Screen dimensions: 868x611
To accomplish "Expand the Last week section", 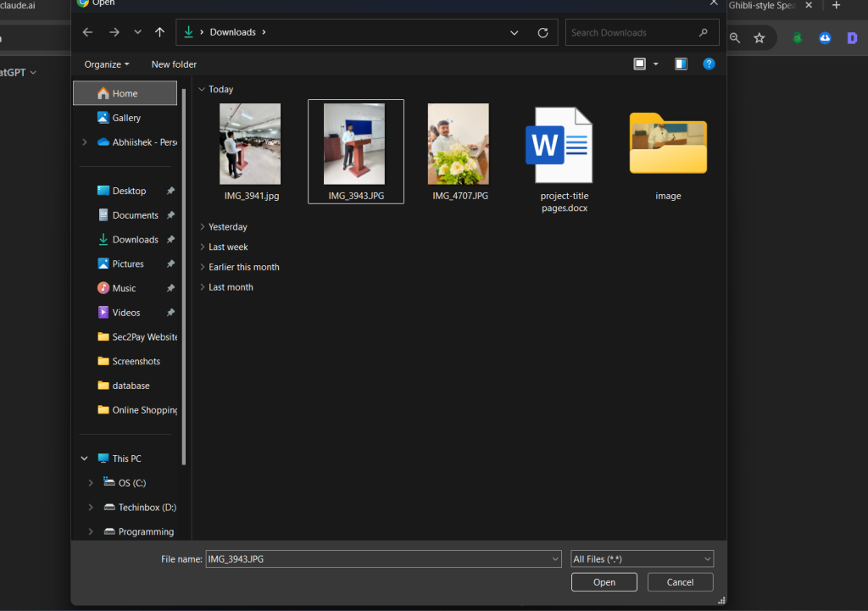I will click(203, 247).
